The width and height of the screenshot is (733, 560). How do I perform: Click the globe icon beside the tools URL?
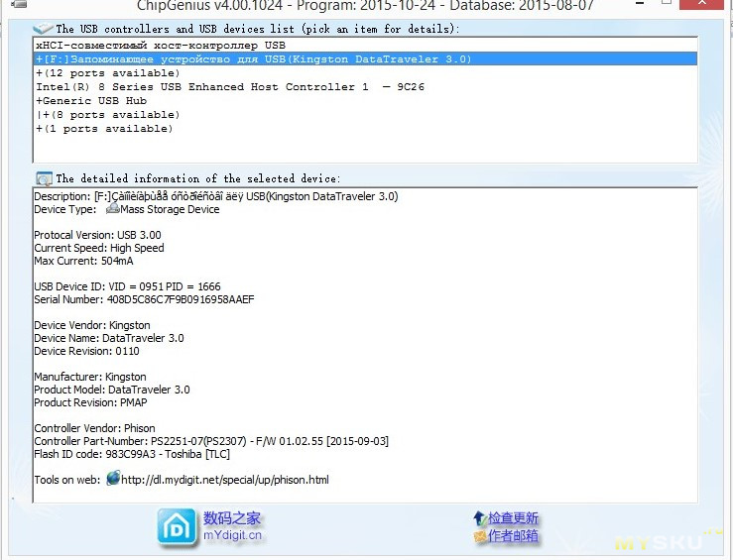[x=113, y=479]
